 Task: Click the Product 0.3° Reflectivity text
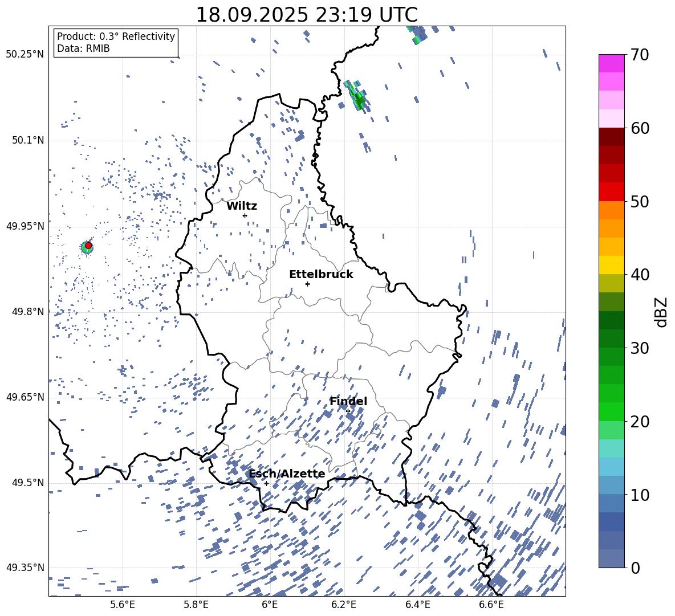116,36
